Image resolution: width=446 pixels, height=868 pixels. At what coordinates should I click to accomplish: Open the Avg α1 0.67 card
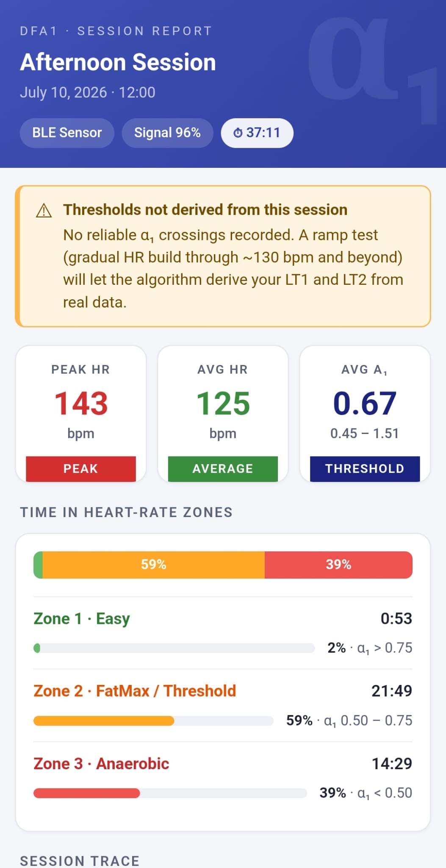click(x=365, y=414)
